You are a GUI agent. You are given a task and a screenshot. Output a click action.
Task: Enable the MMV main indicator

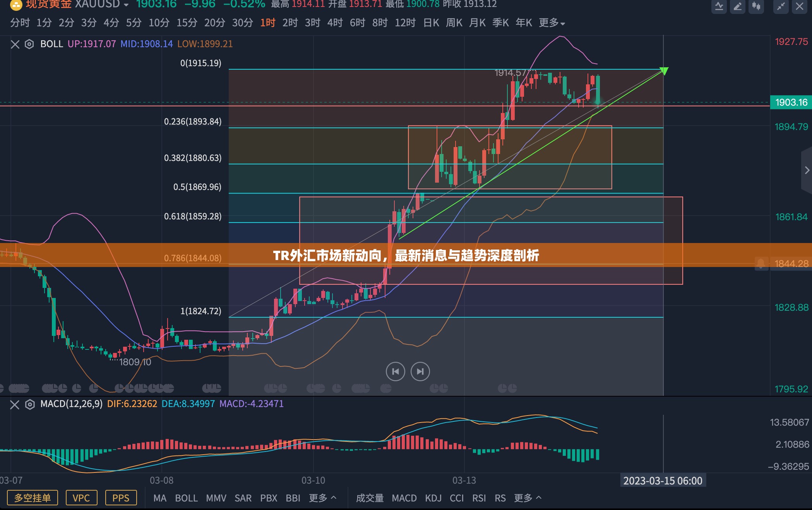(x=216, y=498)
